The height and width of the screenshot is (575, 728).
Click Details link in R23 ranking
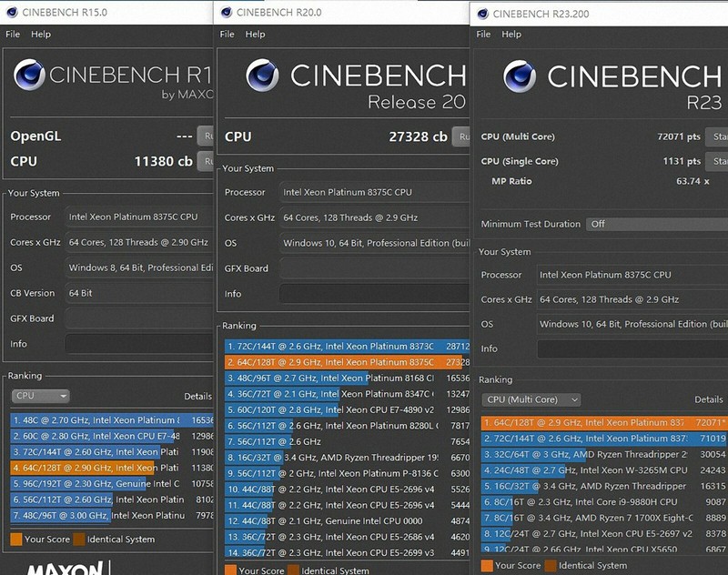[709, 399]
